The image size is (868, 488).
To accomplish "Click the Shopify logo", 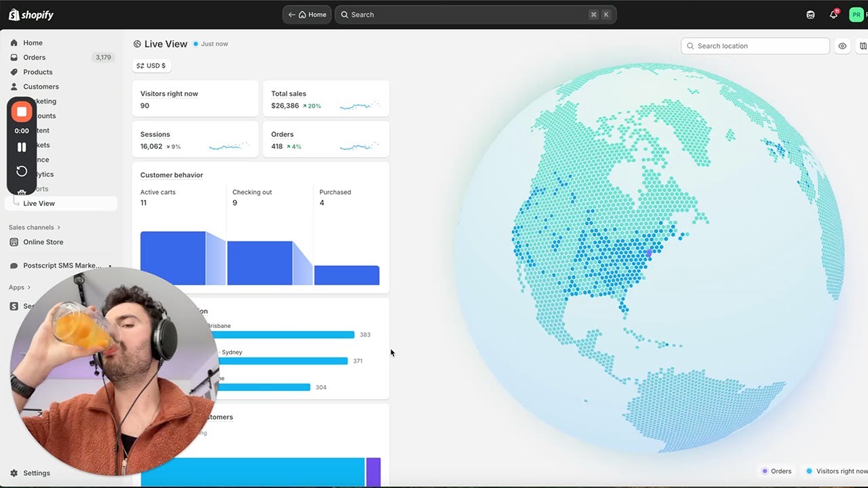I will [31, 14].
